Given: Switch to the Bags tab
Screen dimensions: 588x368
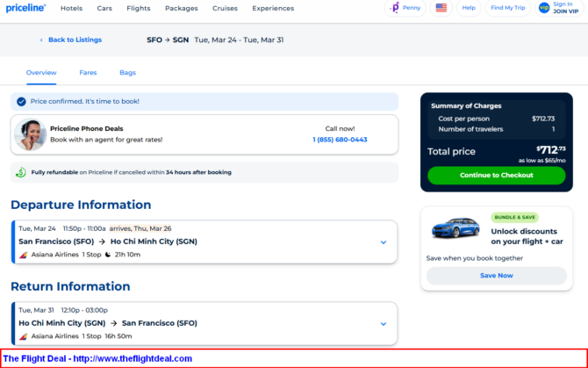Looking at the screenshot, I should 127,72.
